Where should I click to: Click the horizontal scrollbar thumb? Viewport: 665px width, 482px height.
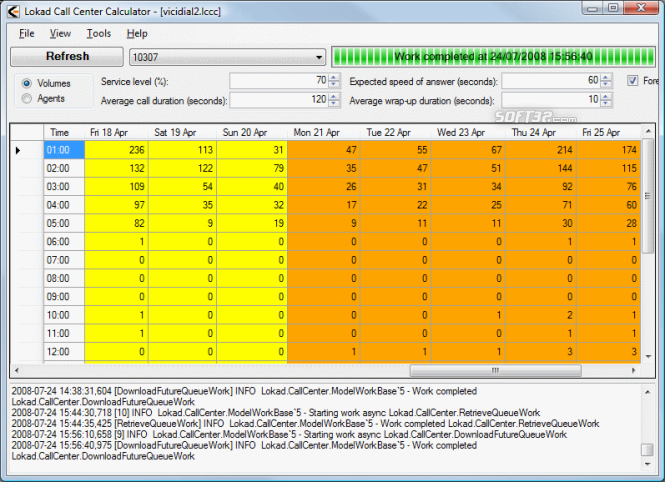(x=495, y=371)
